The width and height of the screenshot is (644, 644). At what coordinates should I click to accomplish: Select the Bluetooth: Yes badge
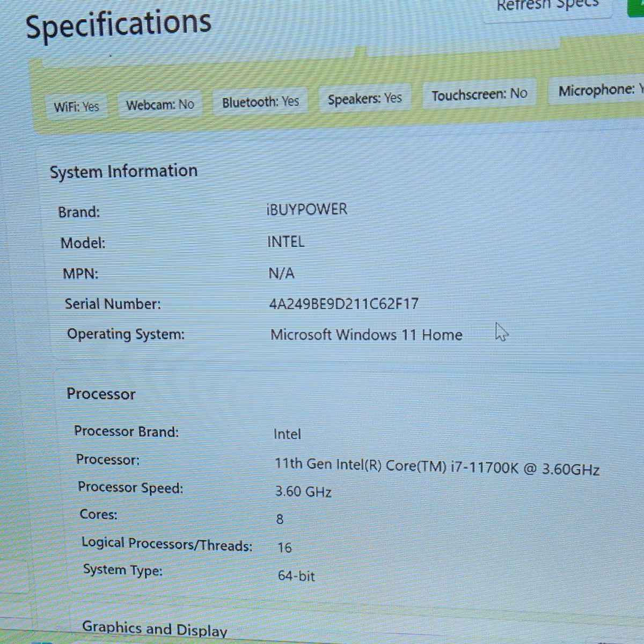click(x=260, y=101)
